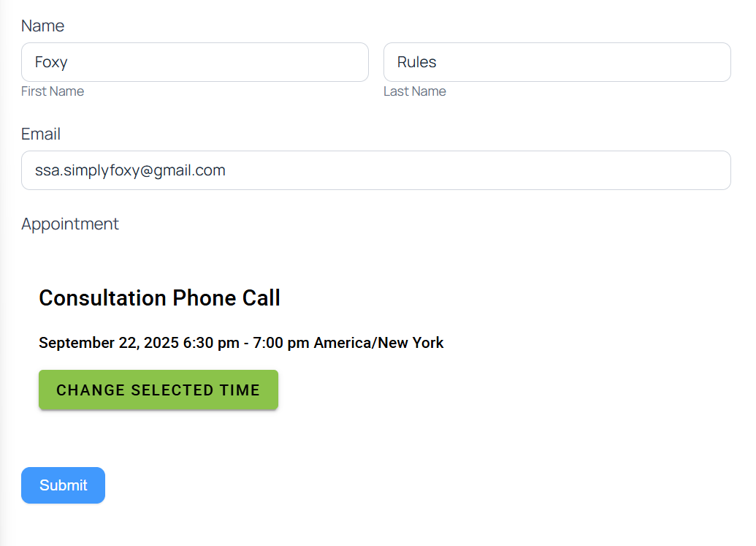Click the "Name" field group label

click(x=42, y=26)
